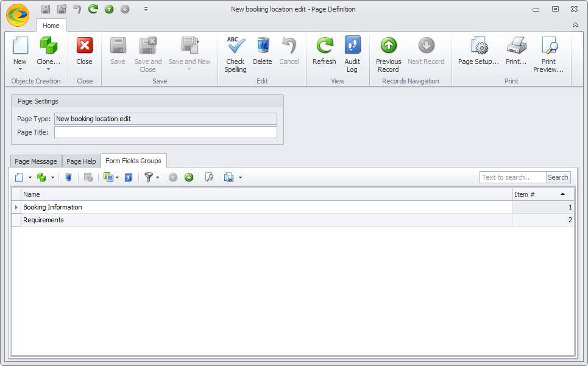Click the delete trash icon in grid toolbar
588x366 pixels.
[68, 177]
